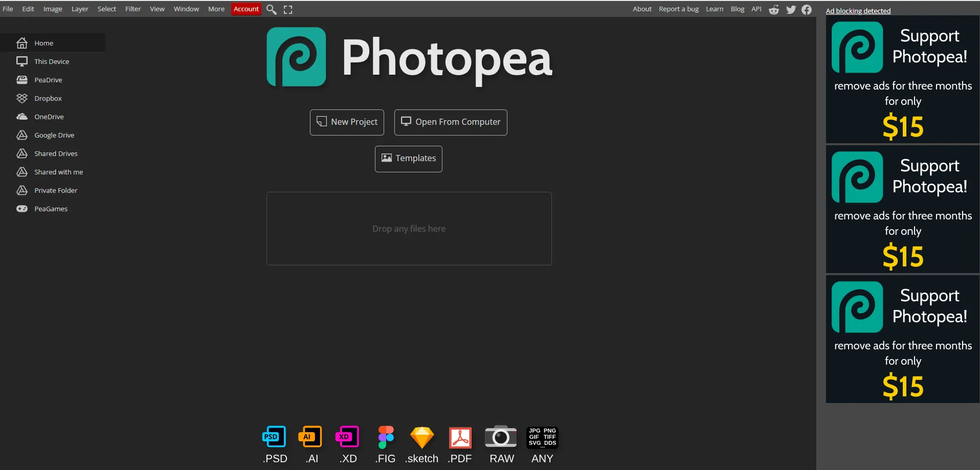The width and height of the screenshot is (980, 470).
Task: Click the .FIG Figma format icon
Action: coord(386,437)
